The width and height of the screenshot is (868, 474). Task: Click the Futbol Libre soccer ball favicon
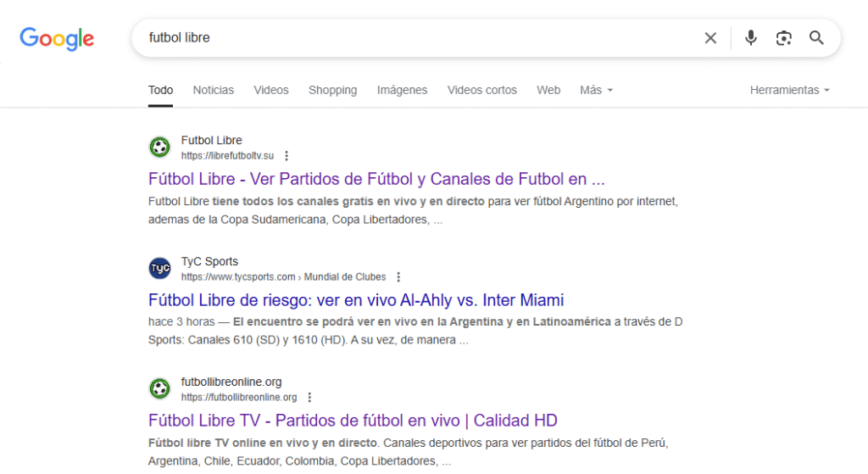coord(159,148)
